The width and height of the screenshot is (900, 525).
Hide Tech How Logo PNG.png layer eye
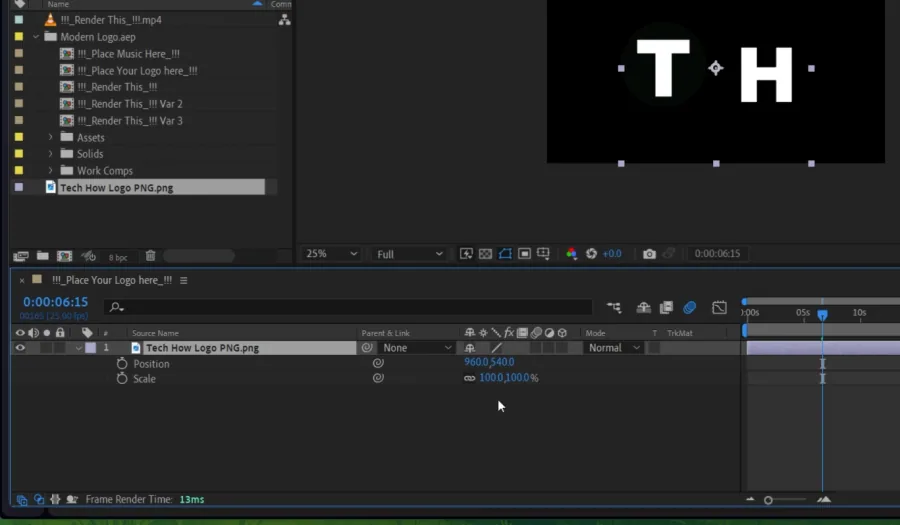(x=20, y=348)
